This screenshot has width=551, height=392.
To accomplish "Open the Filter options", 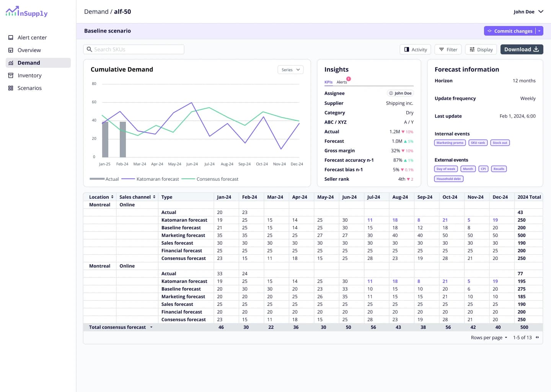I will coord(448,49).
